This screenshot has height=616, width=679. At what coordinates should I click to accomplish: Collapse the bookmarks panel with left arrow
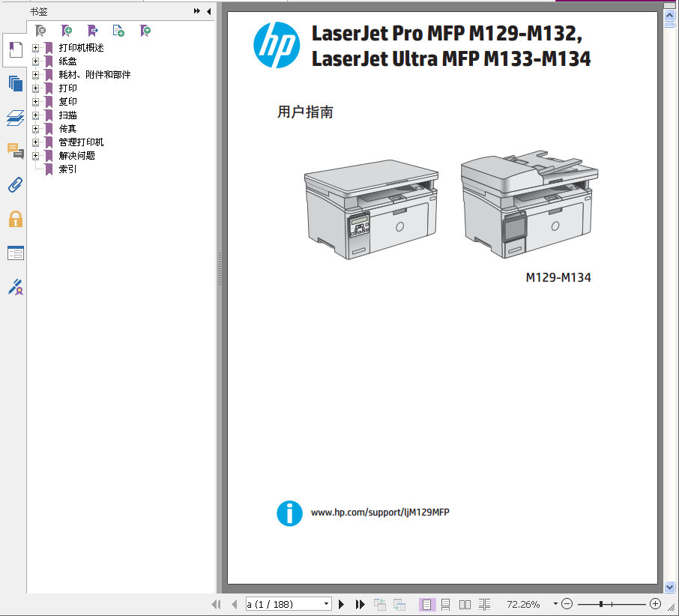click(209, 11)
